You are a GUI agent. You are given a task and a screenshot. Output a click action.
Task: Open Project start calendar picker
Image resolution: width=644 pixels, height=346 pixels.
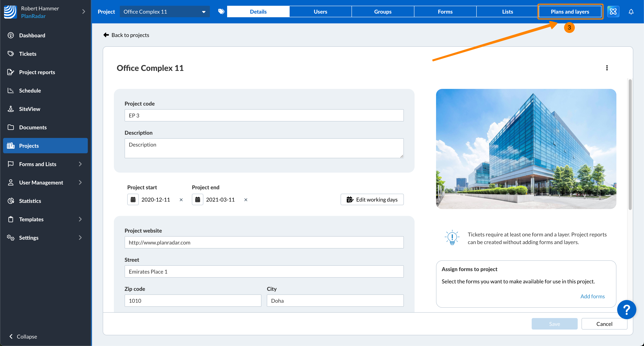133,200
